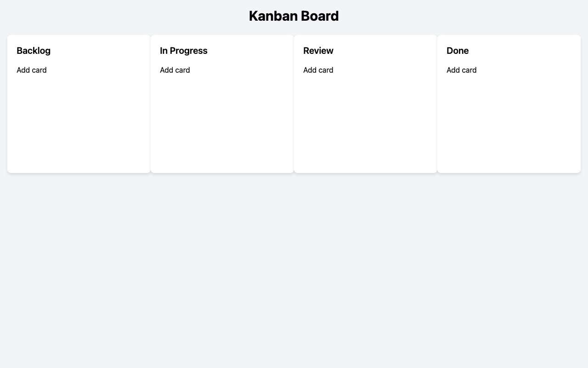Click Add card in the Backlog column

pyautogui.click(x=32, y=70)
